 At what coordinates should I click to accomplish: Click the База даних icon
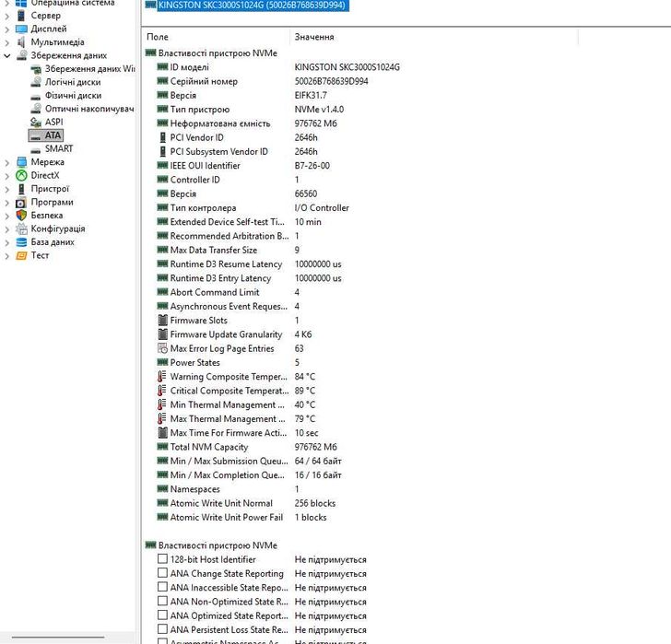[21, 242]
